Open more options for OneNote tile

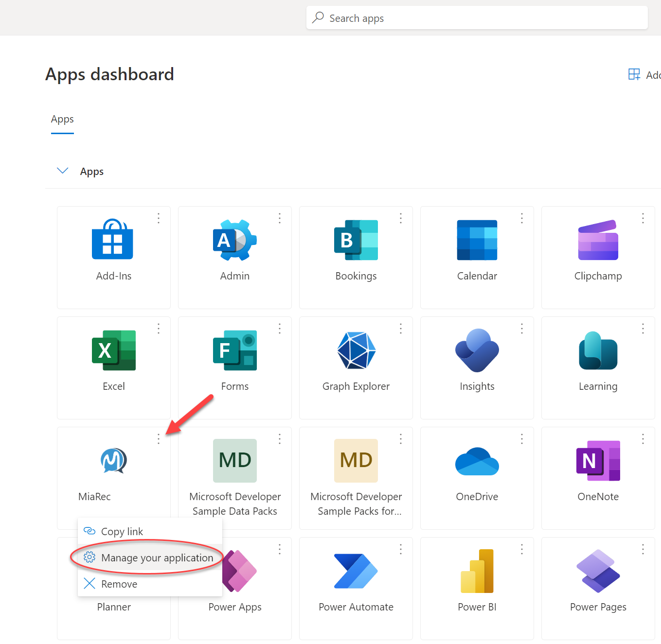click(x=643, y=439)
